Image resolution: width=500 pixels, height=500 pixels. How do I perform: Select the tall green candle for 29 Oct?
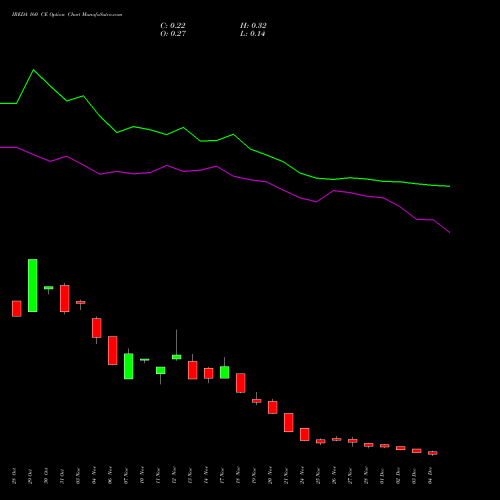[33, 285]
